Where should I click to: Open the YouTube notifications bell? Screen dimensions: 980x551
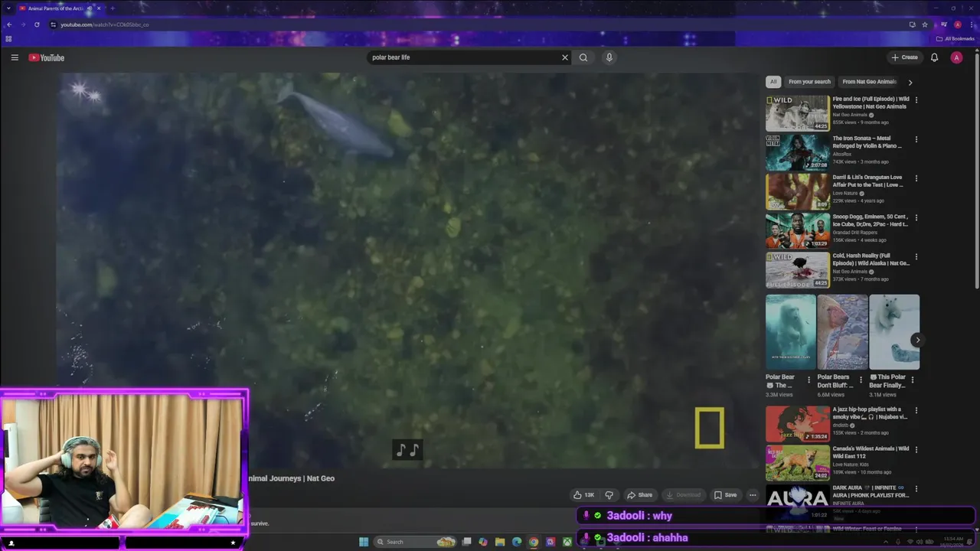click(x=934, y=57)
